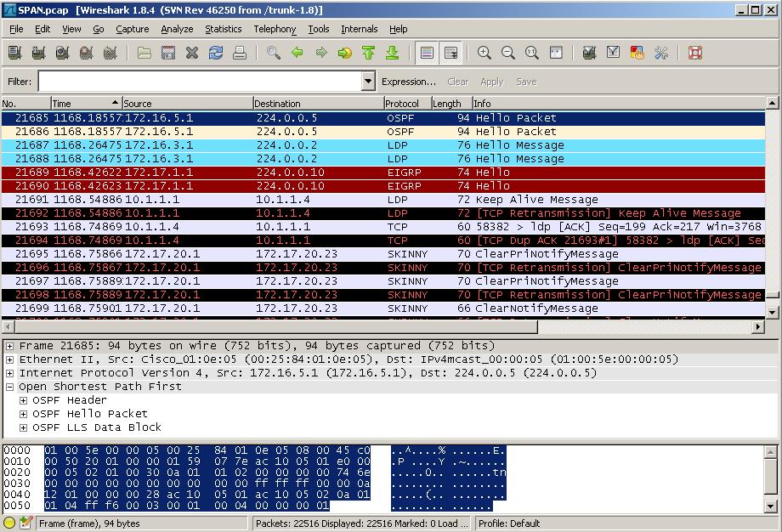Start a new live capture icon

[x=62, y=53]
